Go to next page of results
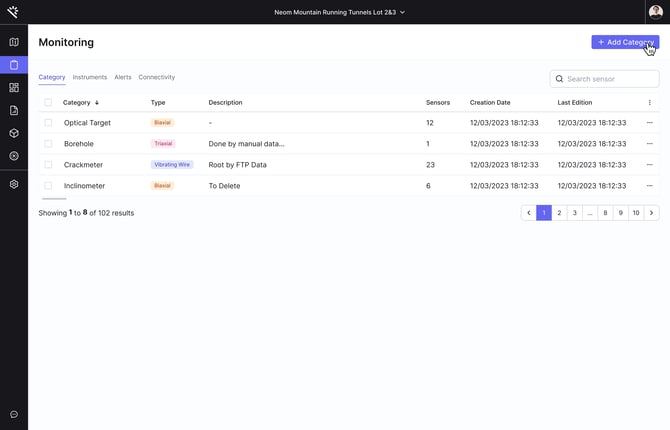 coord(651,213)
